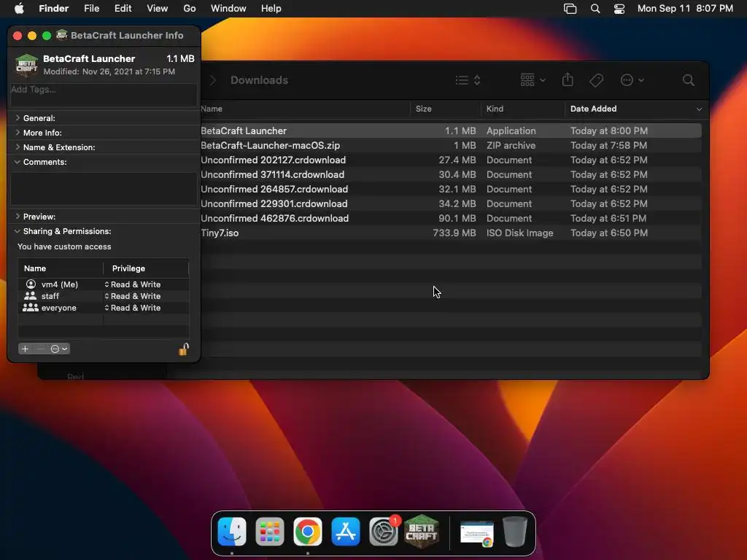Open Control Center in menu bar

[619, 9]
